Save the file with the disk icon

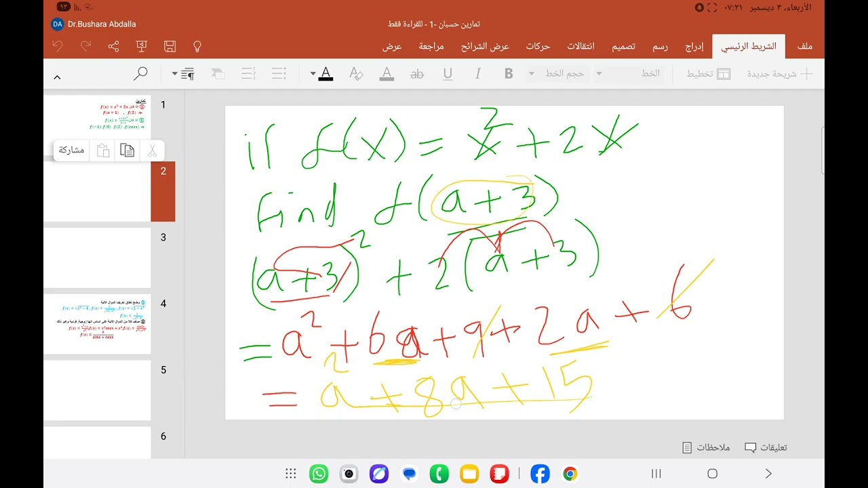click(170, 46)
